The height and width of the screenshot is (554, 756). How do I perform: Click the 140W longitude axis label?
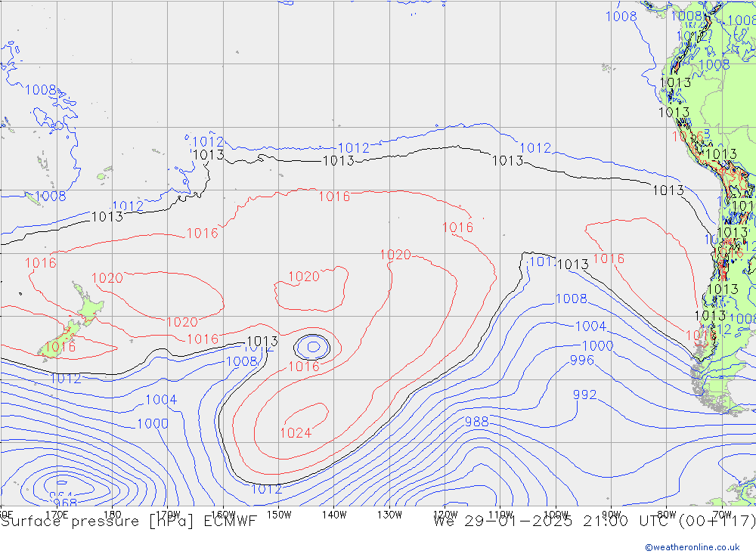334,515
